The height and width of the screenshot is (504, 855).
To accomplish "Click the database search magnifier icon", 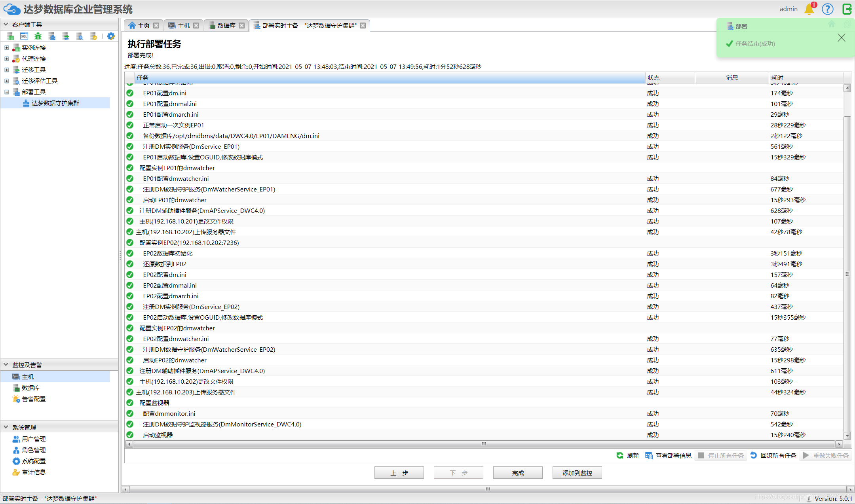I will [x=80, y=36].
